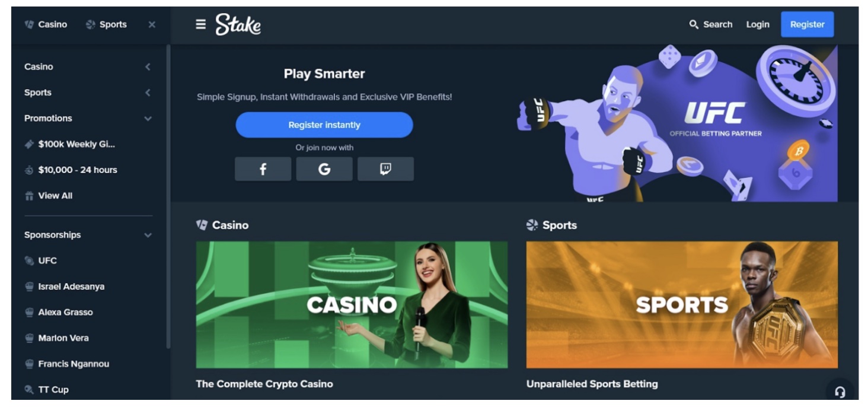Open Search via the magnifier icon

(x=694, y=24)
